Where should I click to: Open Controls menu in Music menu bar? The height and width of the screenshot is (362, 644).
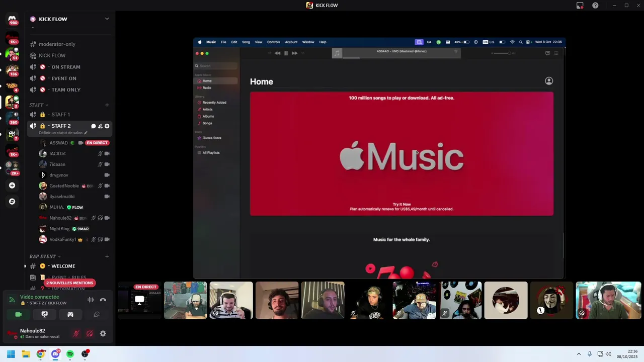tap(273, 42)
